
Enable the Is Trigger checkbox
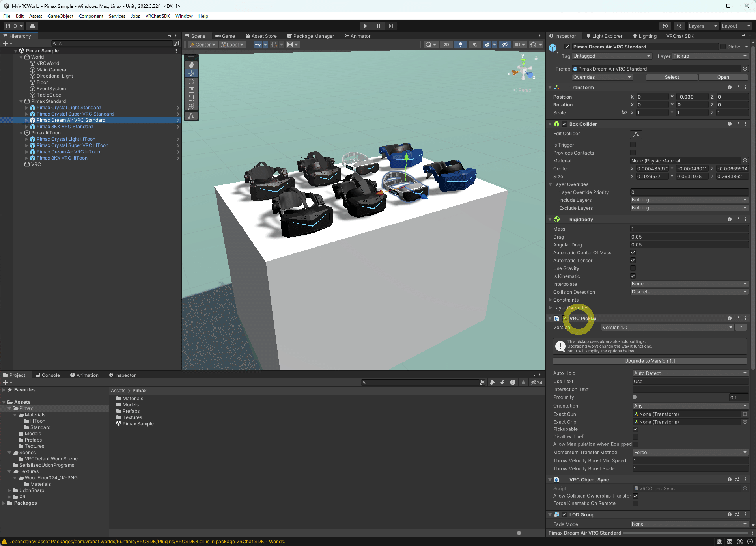click(x=633, y=145)
